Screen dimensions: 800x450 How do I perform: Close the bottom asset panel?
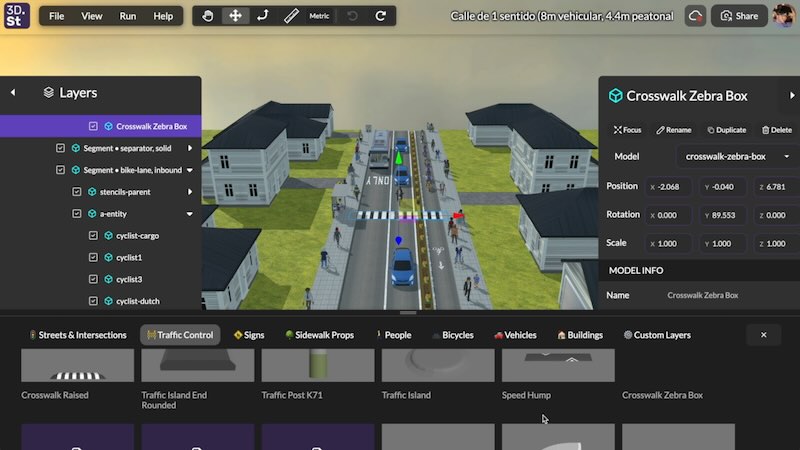[763, 335]
